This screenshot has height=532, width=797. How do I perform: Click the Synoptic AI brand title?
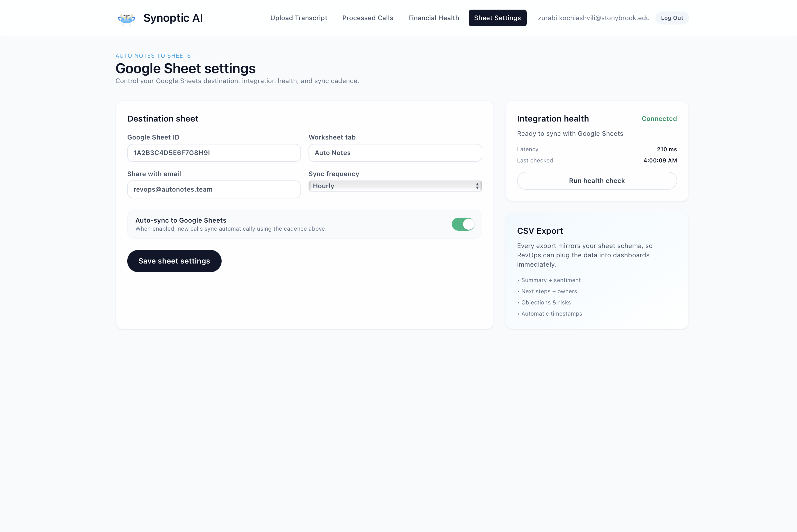click(x=173, y=18)
